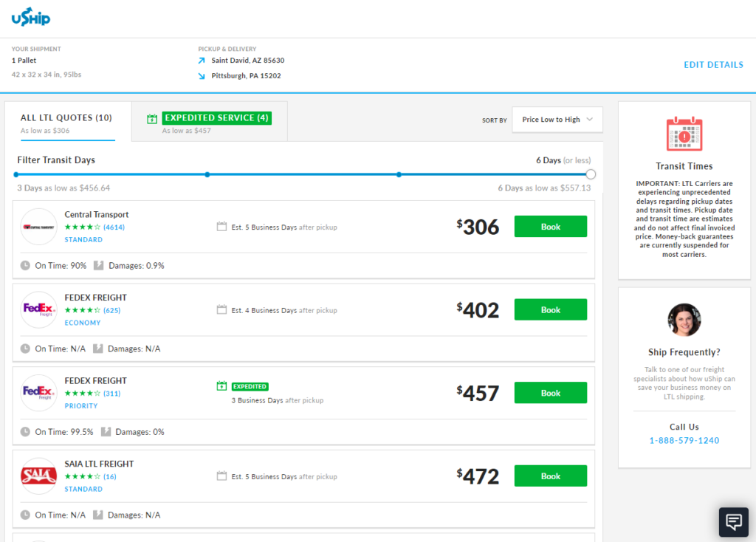Click the On Time clock icon showing 99.5%
This screenshot has width=756, height=542.
[x=25, y=431]
